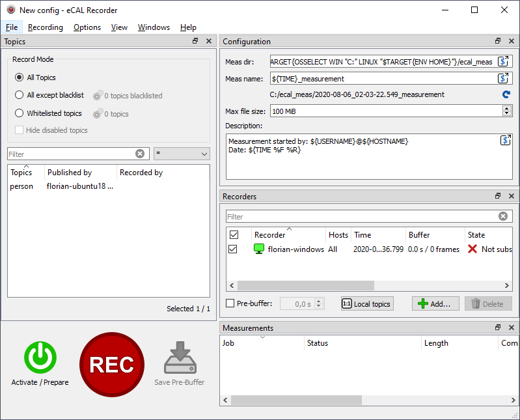The width and height of the screenshot is (520, 420).
Task: Float the Topics panel
Action: tap(195, 41)
